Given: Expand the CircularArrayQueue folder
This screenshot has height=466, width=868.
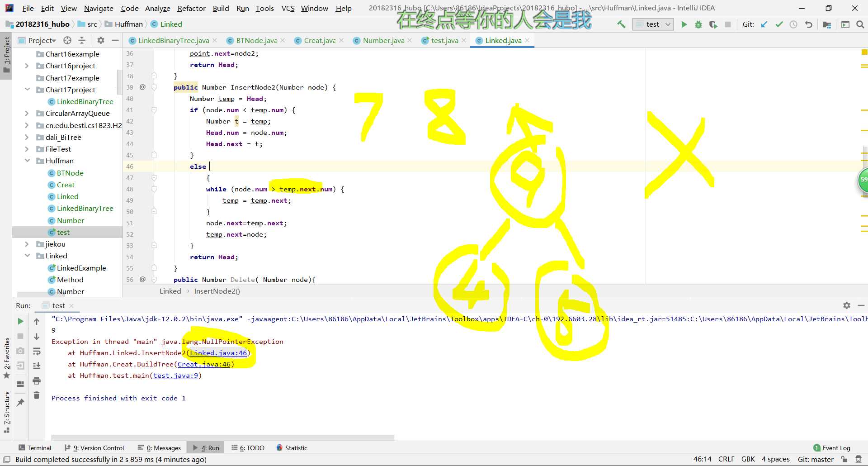Looking at the screenshot, I should click(x=27, y=113).
